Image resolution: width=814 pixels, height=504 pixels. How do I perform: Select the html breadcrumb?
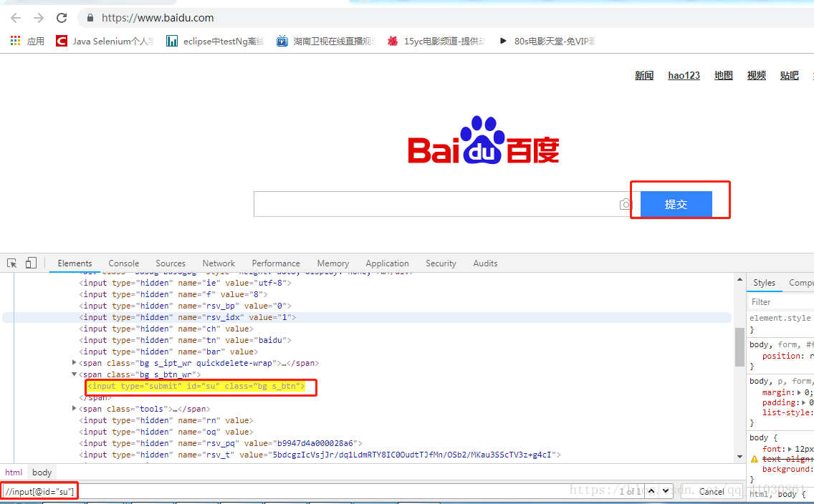click(x=14, y=472)
